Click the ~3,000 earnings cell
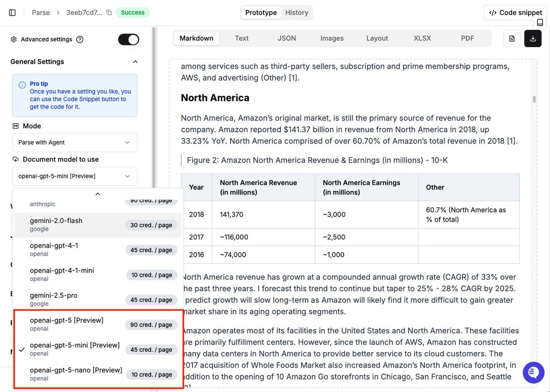 pyautogui.click(x=367, y=214)
